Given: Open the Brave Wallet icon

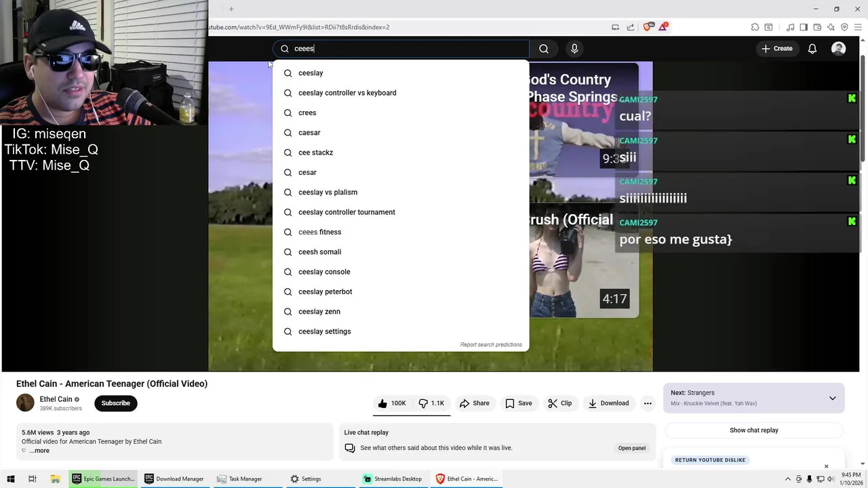Looking at the screenshot, I should [817, 27].
